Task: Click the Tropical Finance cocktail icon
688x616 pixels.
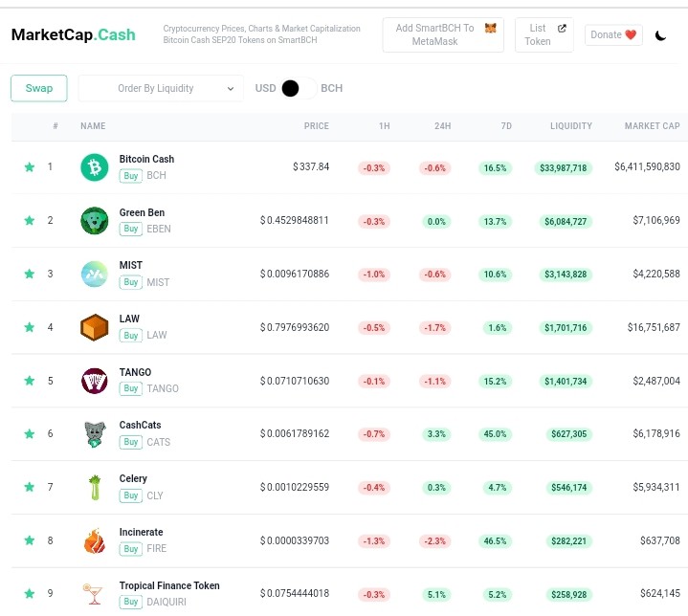Action: click(93, 594)
